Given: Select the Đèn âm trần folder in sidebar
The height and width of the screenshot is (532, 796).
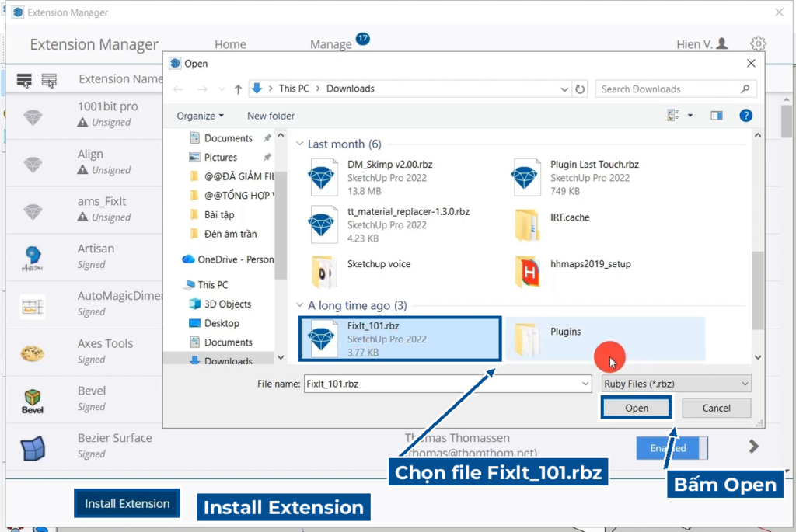Looking at the screenshot, I should tap(230, 234).
